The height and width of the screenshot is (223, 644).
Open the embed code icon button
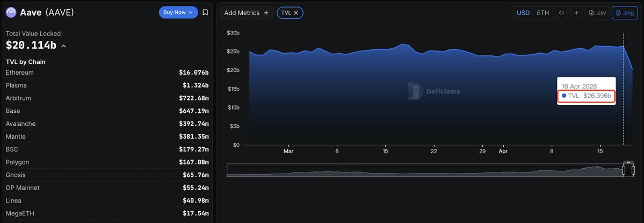561,13
